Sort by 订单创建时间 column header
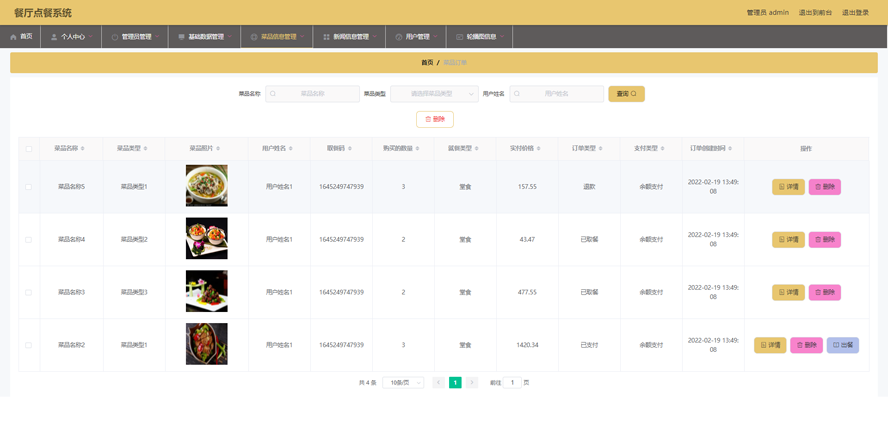This screenshot has height=424, width=888. [x=732, y=149]
